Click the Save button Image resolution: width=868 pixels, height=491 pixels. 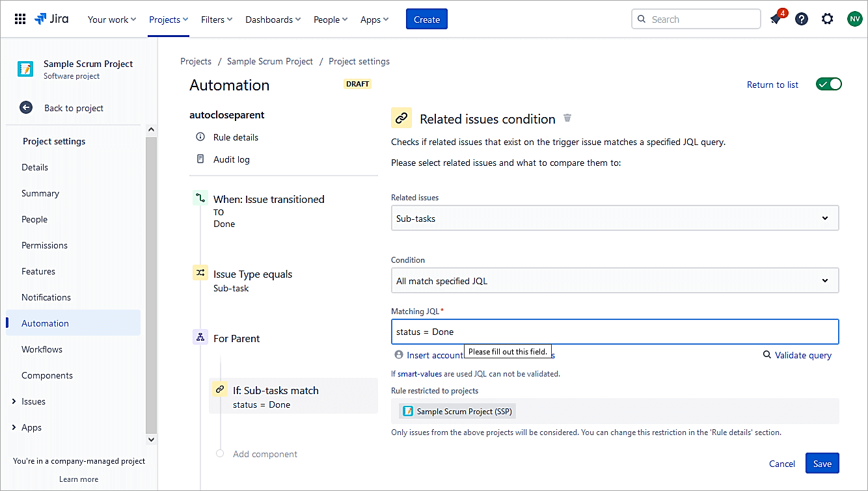click(822, 464)
